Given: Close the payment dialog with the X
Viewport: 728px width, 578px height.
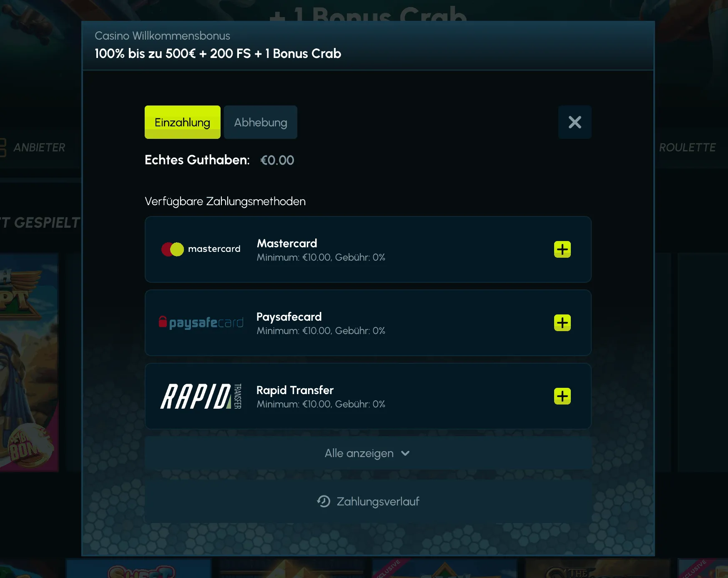Looking at the screenshot, I should [x=575, y=122].
